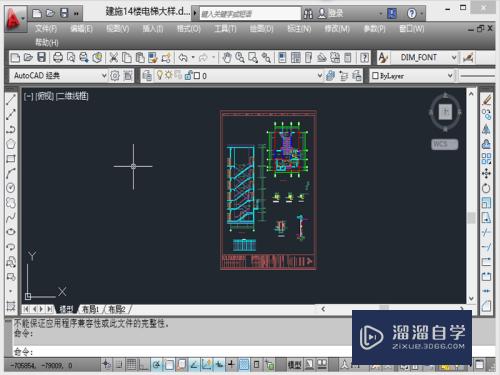The height and width of the screenshot is (375, 500).
Task: Select the Circle draw tool
Action: point(11,188)
